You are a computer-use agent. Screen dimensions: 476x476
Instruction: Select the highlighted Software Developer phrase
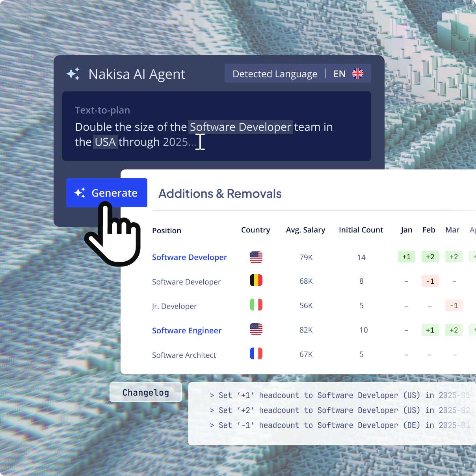(241, 127)
